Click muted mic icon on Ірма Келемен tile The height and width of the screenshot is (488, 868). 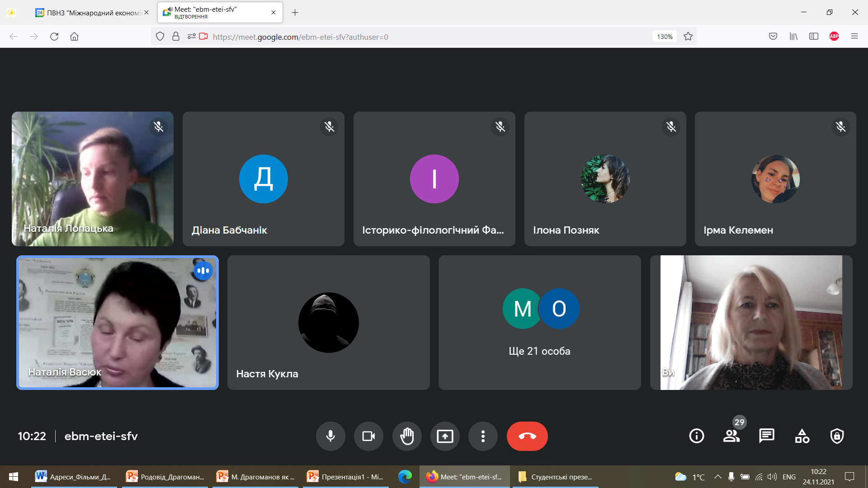point(840,127)
